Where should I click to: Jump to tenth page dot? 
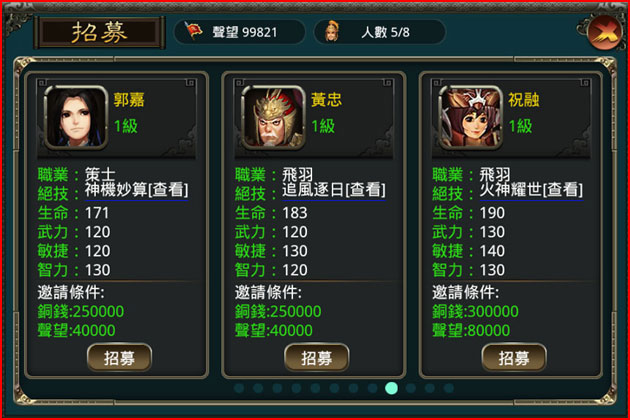click(x=411, y=388)
